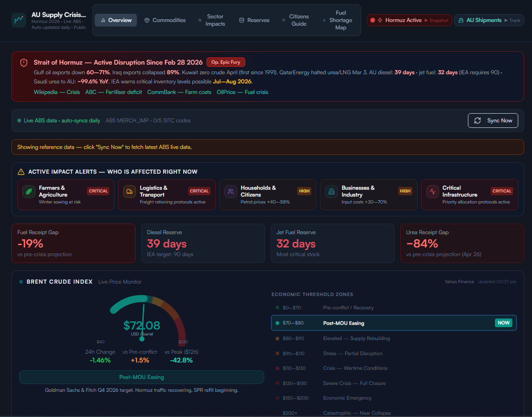Viewport: 532px width, 417px height.
Task: Click the play arrow beside Snapshot
Action: (427, 20)
